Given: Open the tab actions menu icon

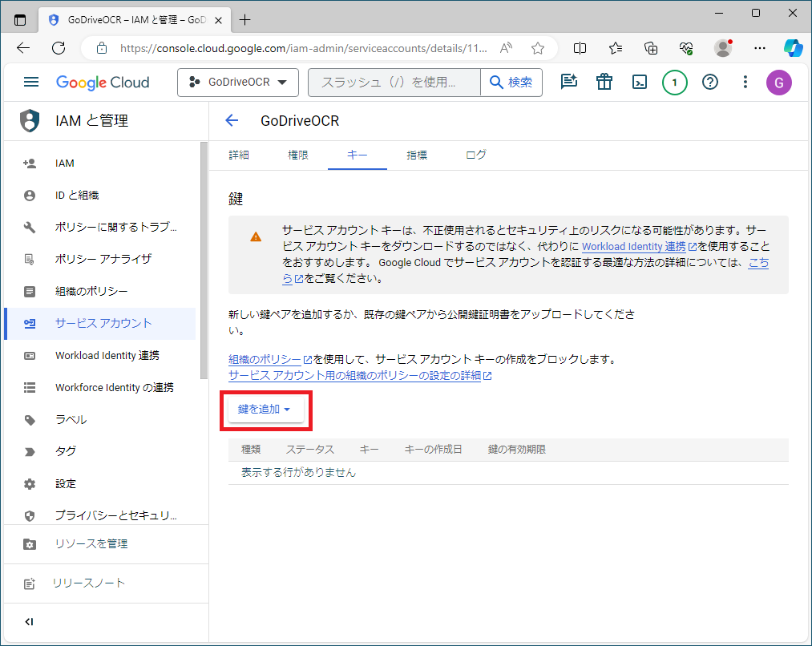Looking at the screenshot, I should coord(20,20).
